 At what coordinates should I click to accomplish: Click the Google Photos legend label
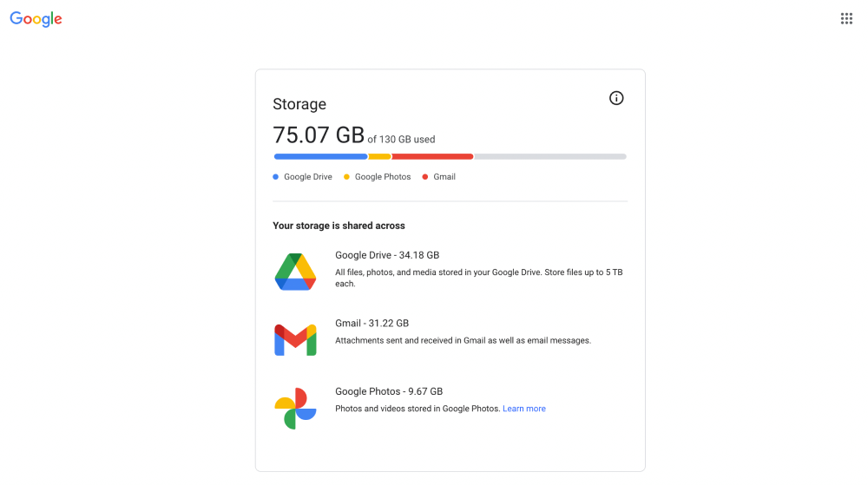pyautogui.click(x=383, y=177)
